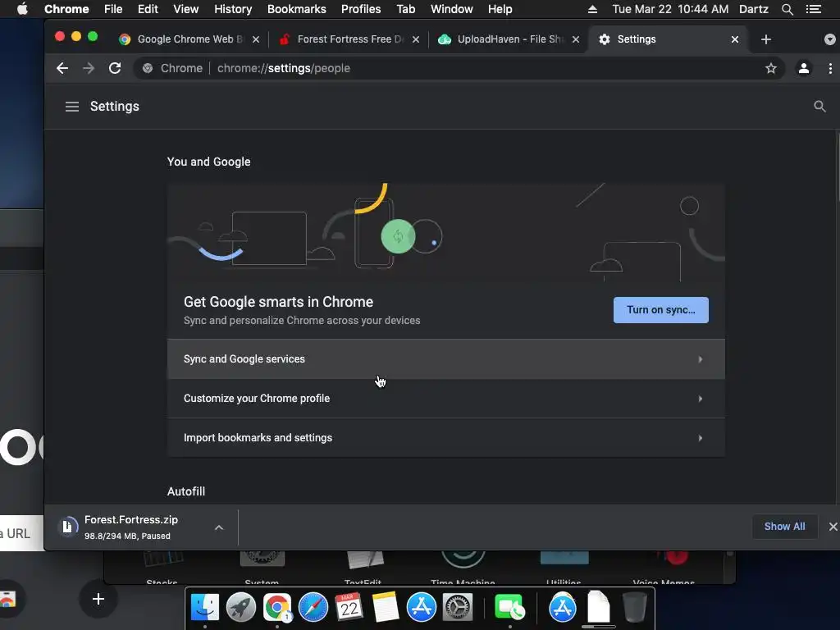Click the date and time in menu bar

669,9
